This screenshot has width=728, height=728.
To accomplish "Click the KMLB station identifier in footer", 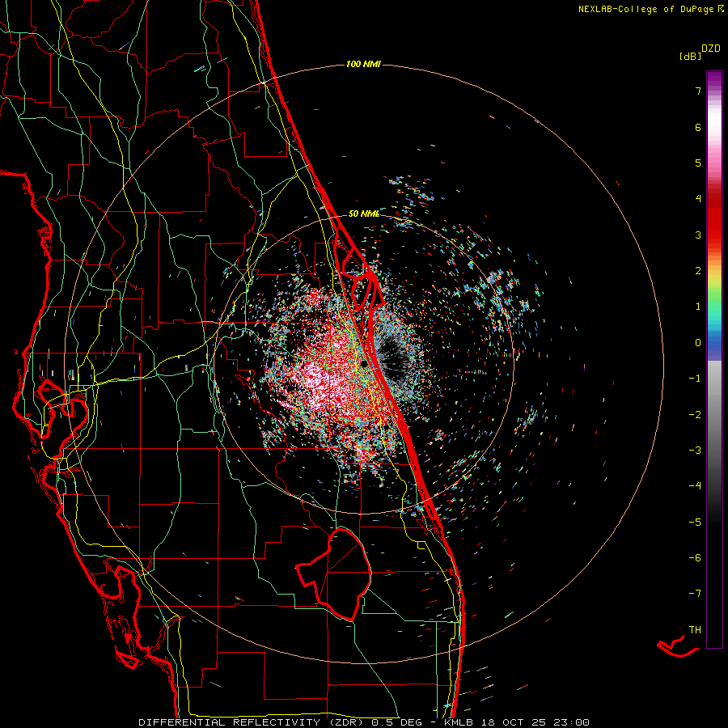I will tap(457, 722).
